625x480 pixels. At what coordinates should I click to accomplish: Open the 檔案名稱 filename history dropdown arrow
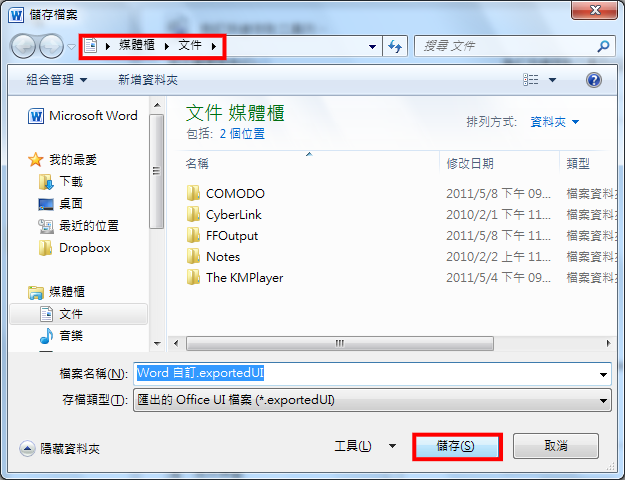pyautogui.click(x=603, y=374)
